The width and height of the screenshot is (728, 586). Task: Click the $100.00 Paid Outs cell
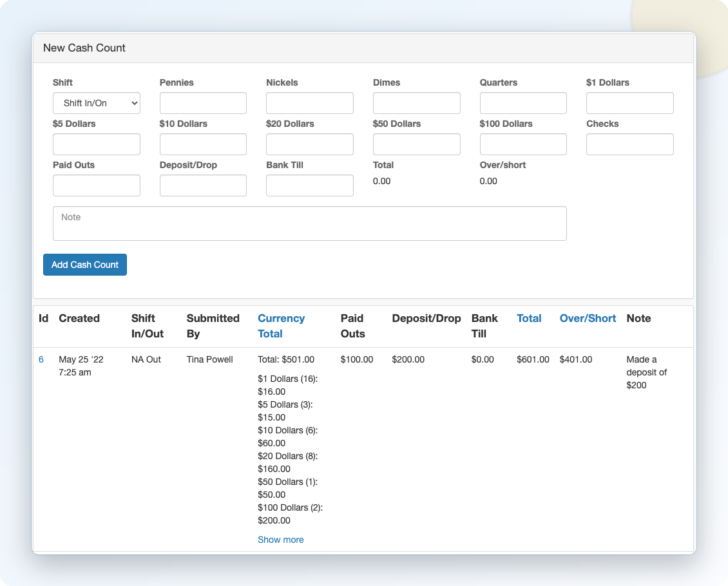356,359
